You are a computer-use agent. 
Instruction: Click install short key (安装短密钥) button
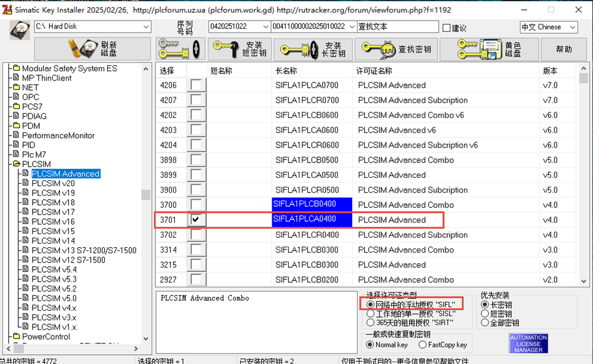coord(240,49)
